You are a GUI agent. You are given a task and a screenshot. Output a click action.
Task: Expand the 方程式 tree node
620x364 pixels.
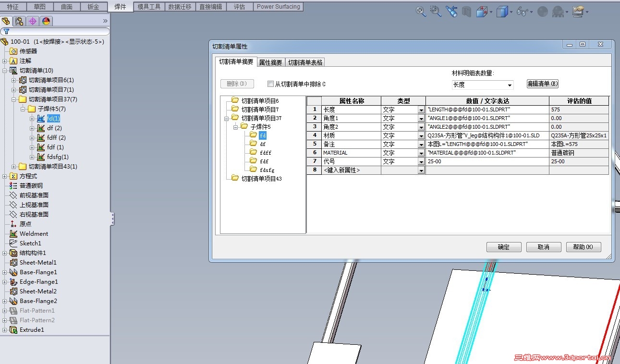click(5, 176)
